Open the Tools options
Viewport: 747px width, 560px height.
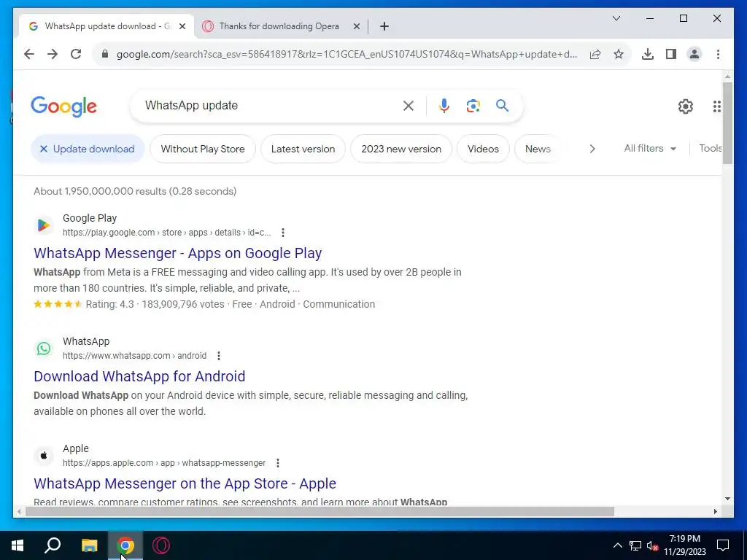711,148
